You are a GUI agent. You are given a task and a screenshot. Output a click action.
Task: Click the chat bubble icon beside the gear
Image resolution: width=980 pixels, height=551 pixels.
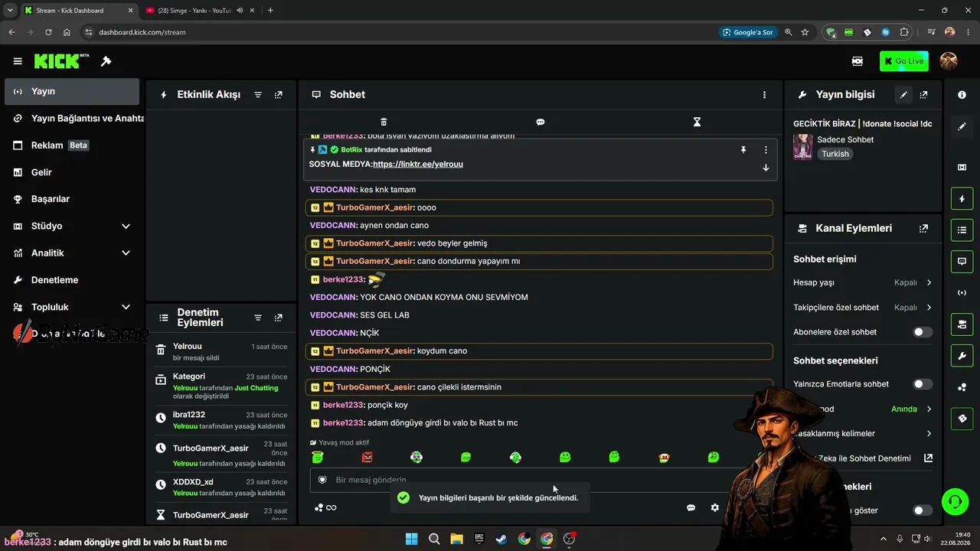pyautogui.click(x=691, y=507)
